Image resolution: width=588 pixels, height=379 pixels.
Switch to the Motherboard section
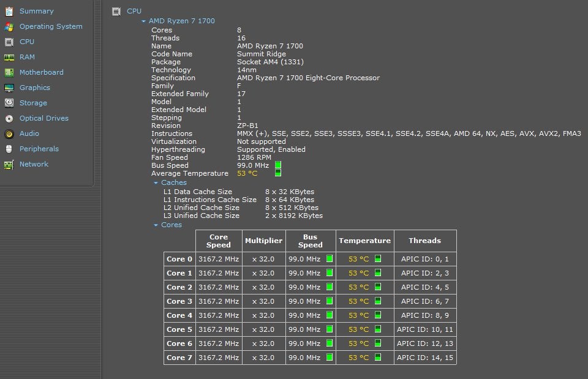[x=41, y=72]
